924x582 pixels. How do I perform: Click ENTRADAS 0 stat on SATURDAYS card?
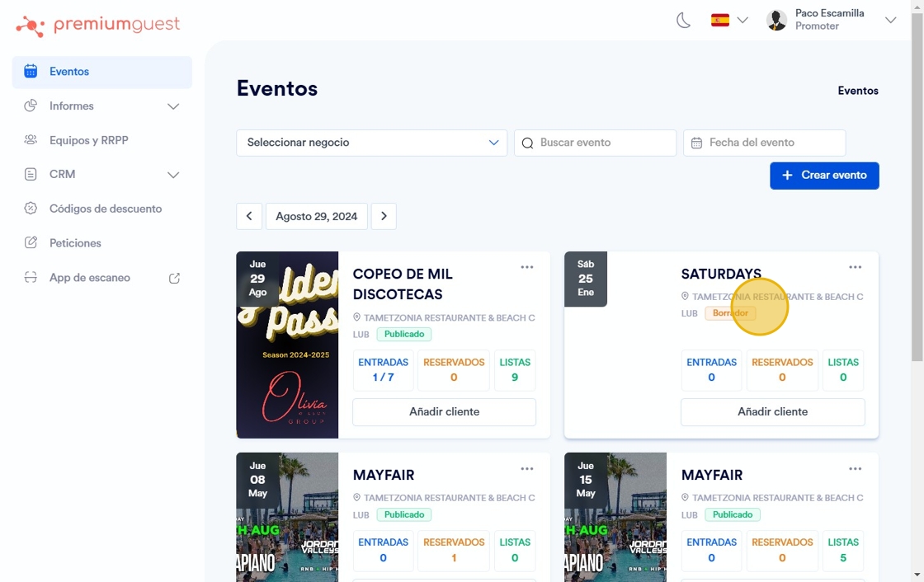click(711, 370)
